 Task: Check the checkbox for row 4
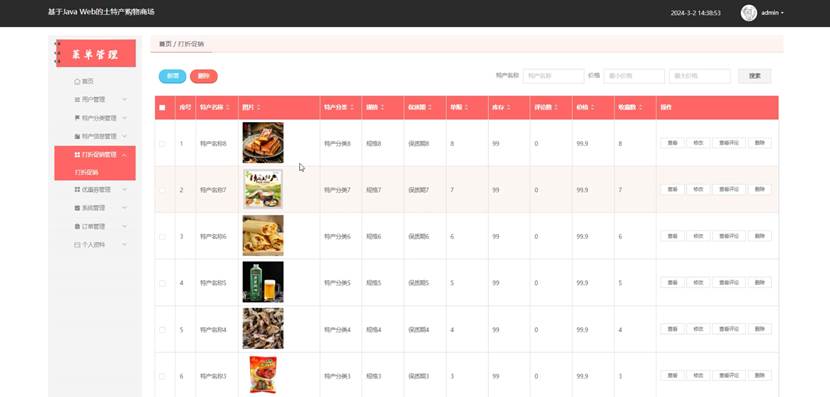[x=162, y=283]
